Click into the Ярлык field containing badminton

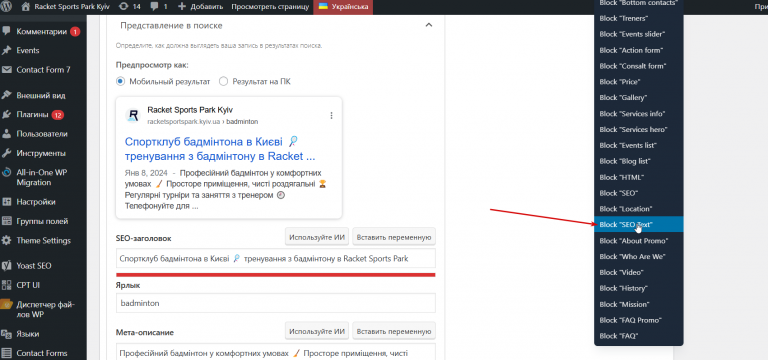click(x=276, y=303)
